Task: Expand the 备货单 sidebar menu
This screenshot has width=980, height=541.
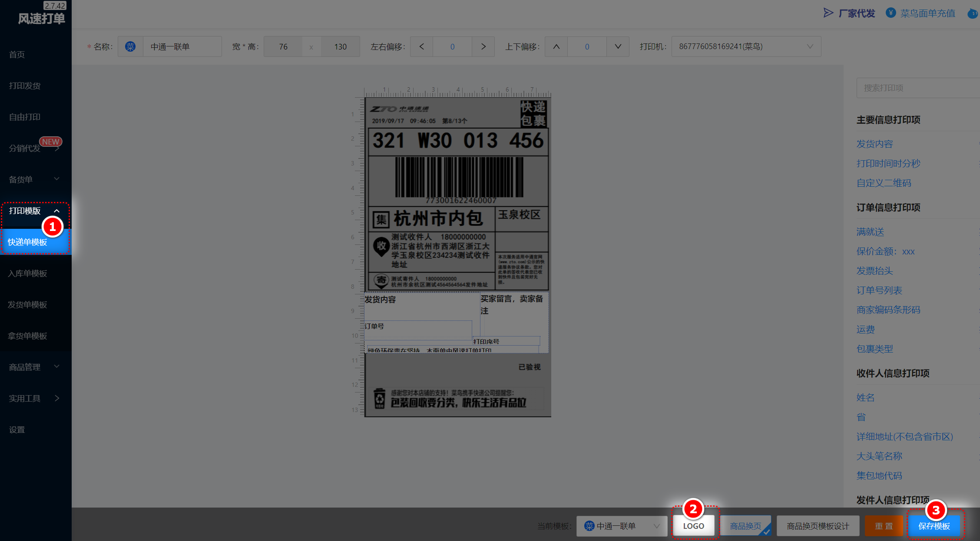Action: tap(35, 179)
